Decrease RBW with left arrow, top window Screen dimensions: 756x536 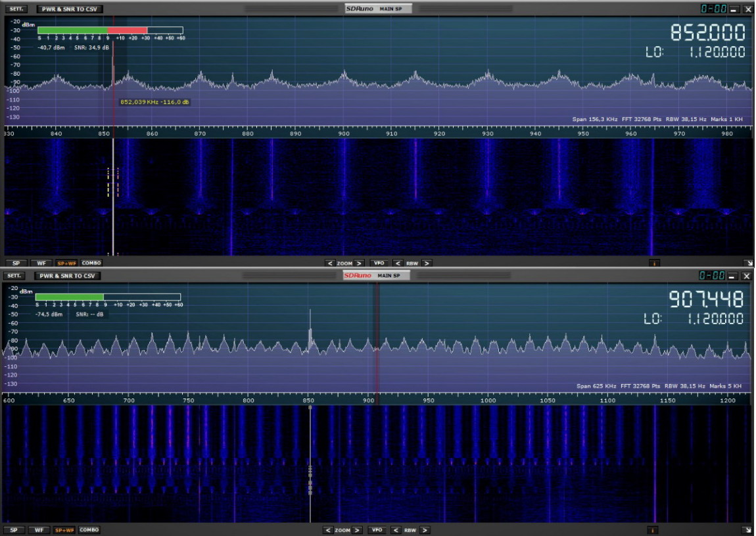coord(398,263)
